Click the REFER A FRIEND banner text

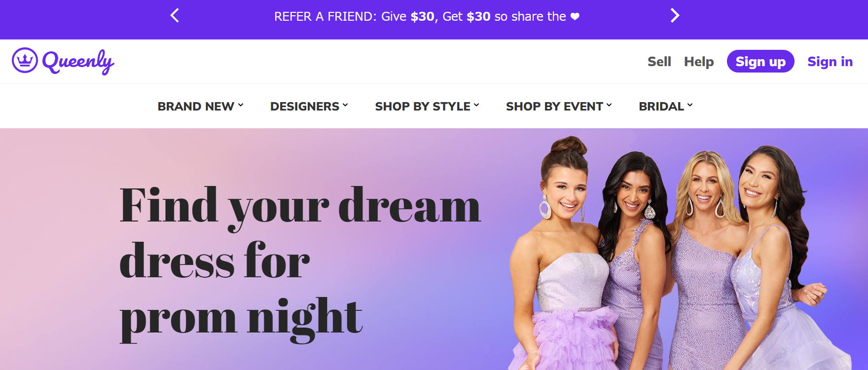420,16
